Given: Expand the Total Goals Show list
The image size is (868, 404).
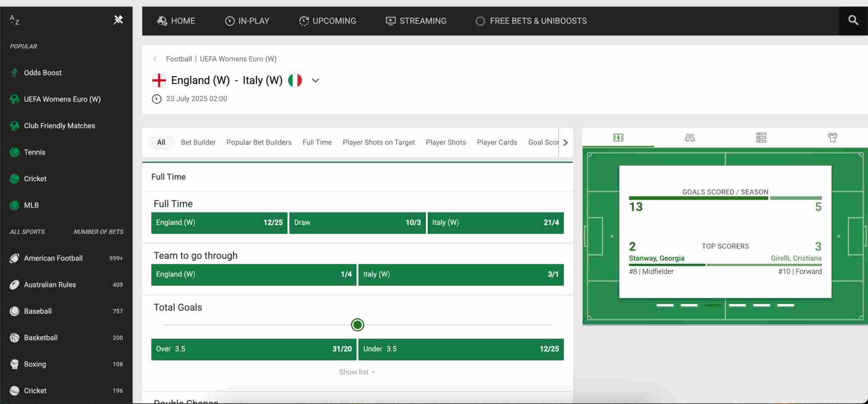Looking at the screenshot, I should 357,372.
